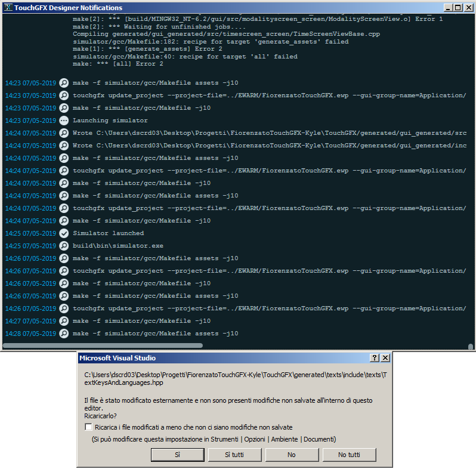Click 'make[2]: *** Waiting for unfinished jobs' line

159,27
